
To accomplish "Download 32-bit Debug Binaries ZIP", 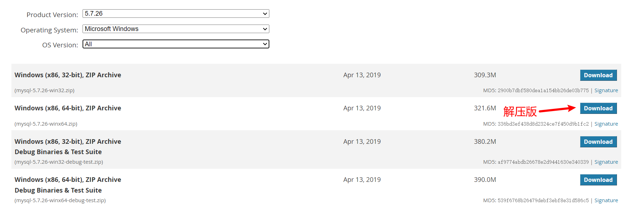I will click(x=598, y=142).
